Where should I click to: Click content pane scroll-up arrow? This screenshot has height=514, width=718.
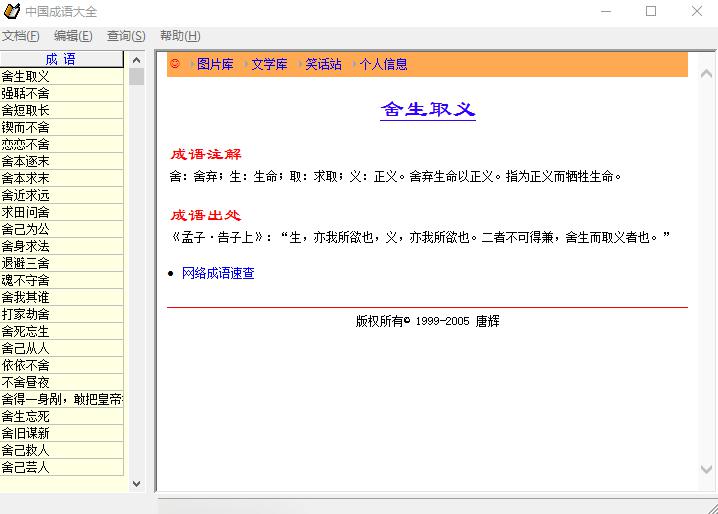tap(708, 61)
